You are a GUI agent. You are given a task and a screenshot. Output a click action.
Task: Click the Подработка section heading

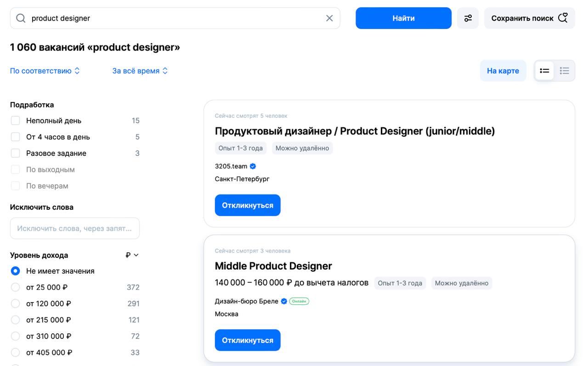tap(32, 105)
